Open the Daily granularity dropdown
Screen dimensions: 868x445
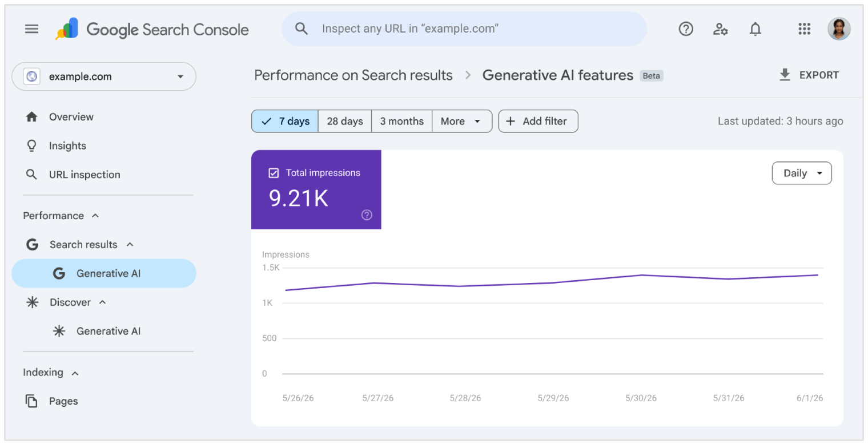(802, 173)
